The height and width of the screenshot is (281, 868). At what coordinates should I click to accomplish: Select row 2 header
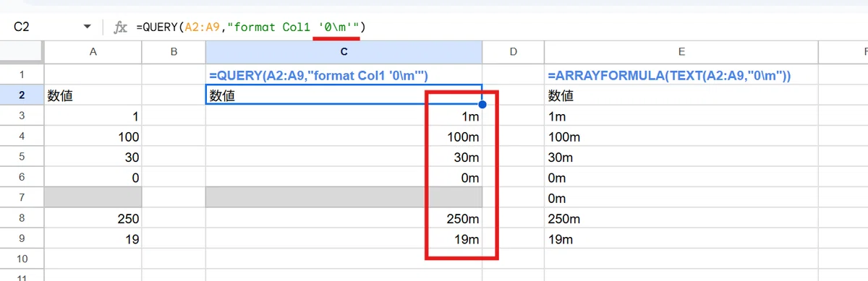pyautogui.click(x=22, y=95)
